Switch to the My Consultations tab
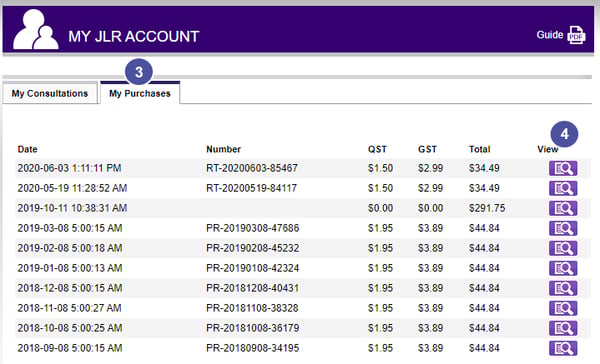Screen dimensions: 600x364 coord(50,93)
